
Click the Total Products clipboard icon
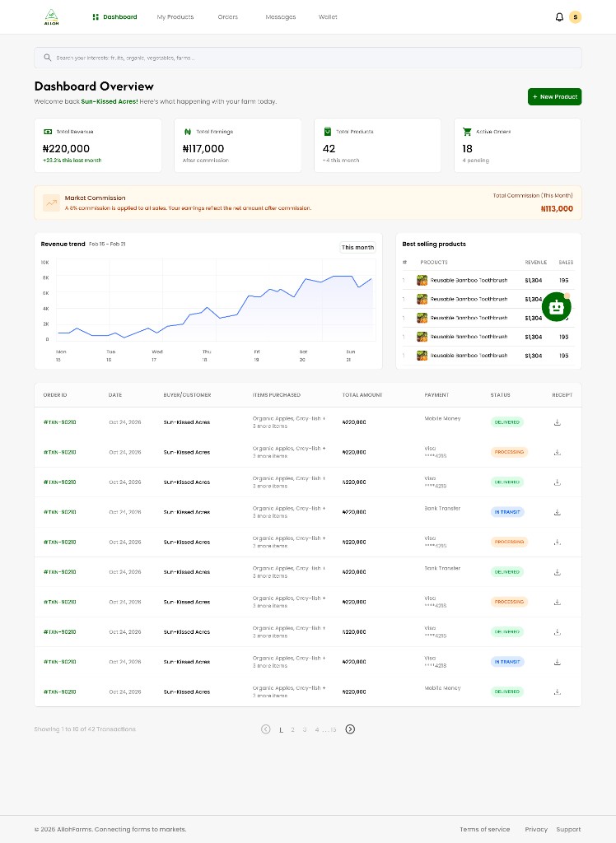pos(327,132)
